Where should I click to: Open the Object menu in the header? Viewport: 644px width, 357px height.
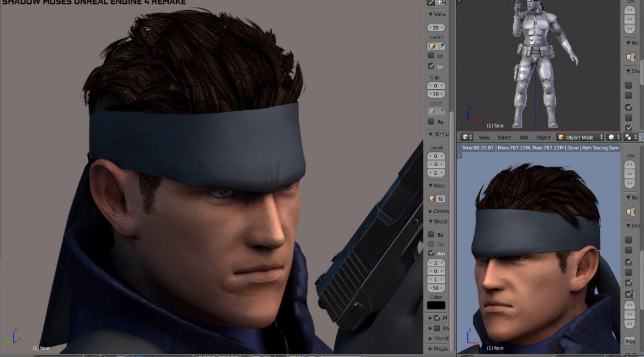[543, 138]
